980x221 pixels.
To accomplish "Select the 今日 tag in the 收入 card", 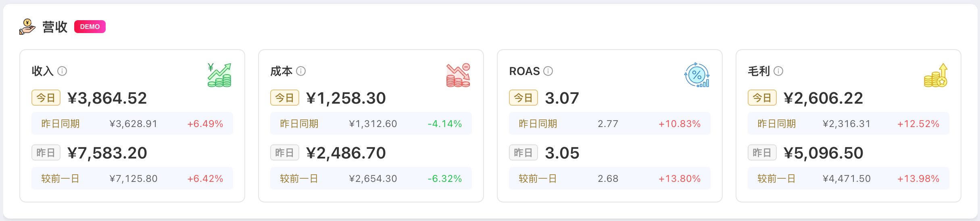I will tap(46, 98).
